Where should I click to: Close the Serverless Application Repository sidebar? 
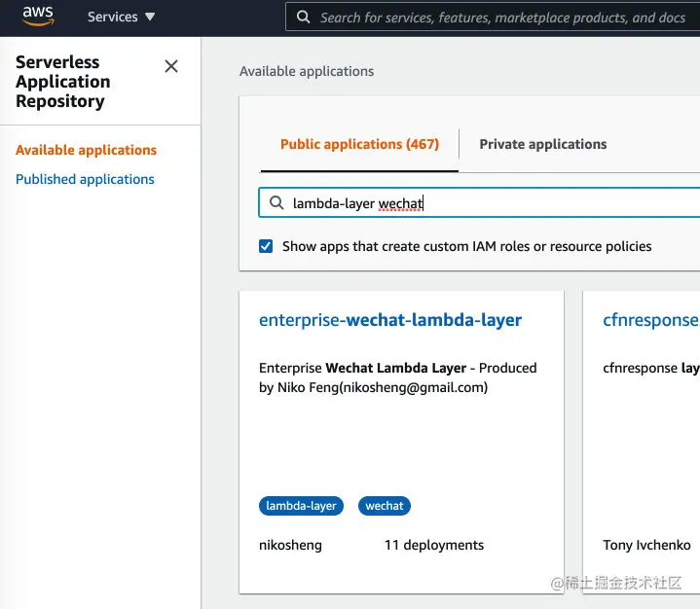pos(171,66)
